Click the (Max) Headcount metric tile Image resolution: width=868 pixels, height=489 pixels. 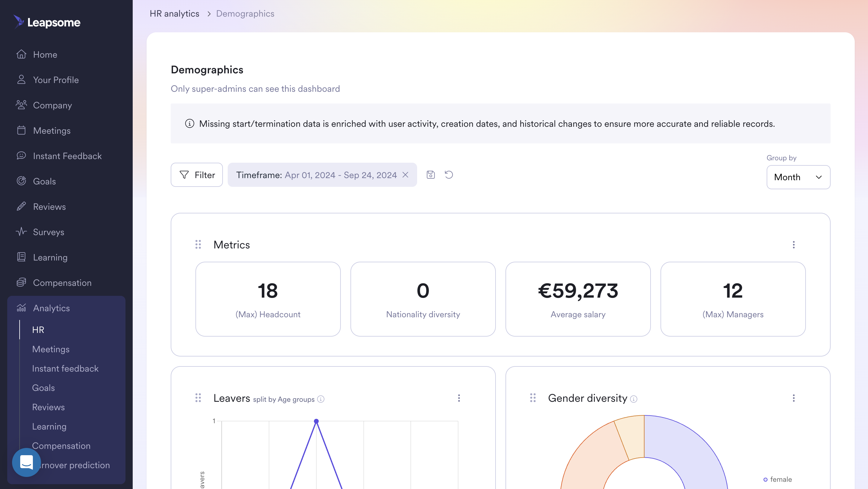click(268, 299)
